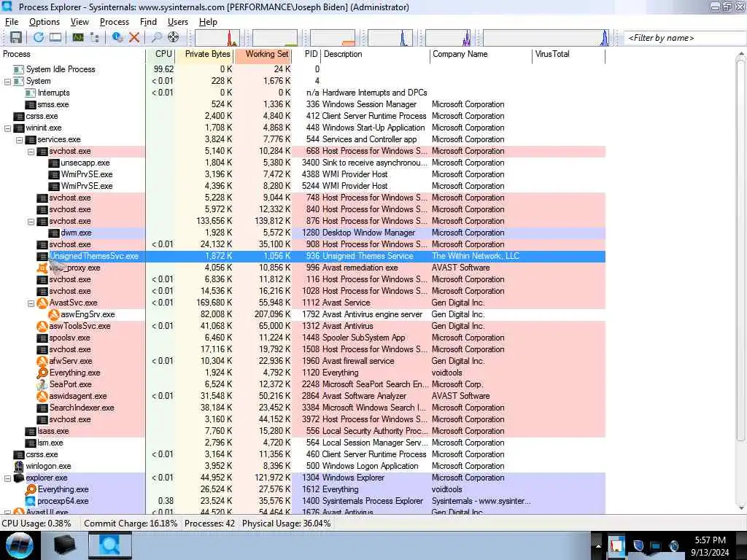Screen dimensions: 747x560
Task: Open the Users menu
Action: pos(178,22)
